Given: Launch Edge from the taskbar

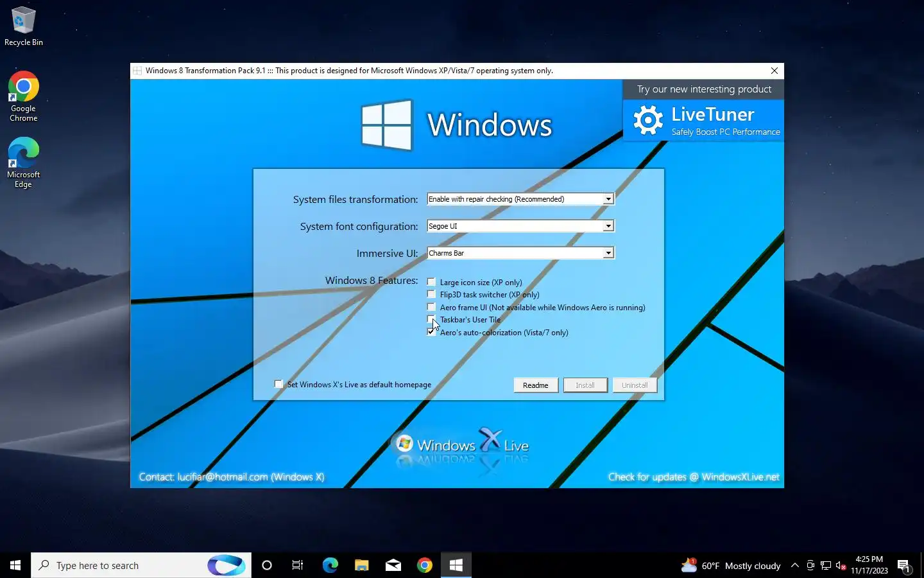Looking at the screenshot, I should (x=330, y=565).
